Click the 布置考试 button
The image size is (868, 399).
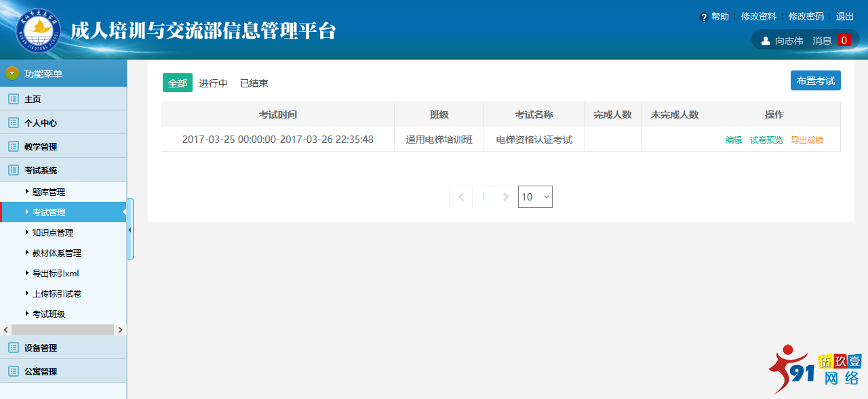coord(815,80)
